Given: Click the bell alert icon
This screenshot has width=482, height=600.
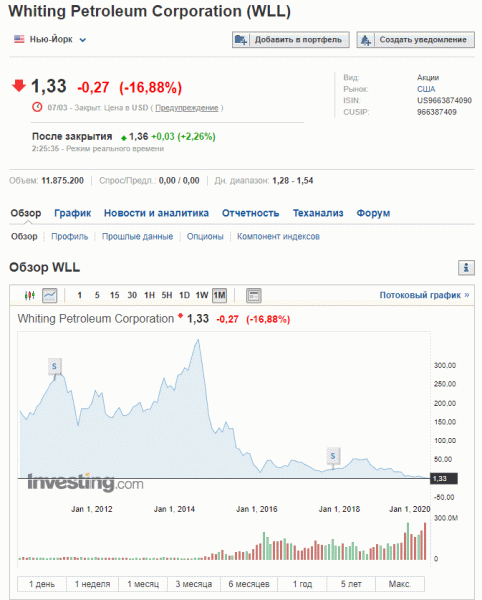Looking at the screenshot, I should coord(366,40).
